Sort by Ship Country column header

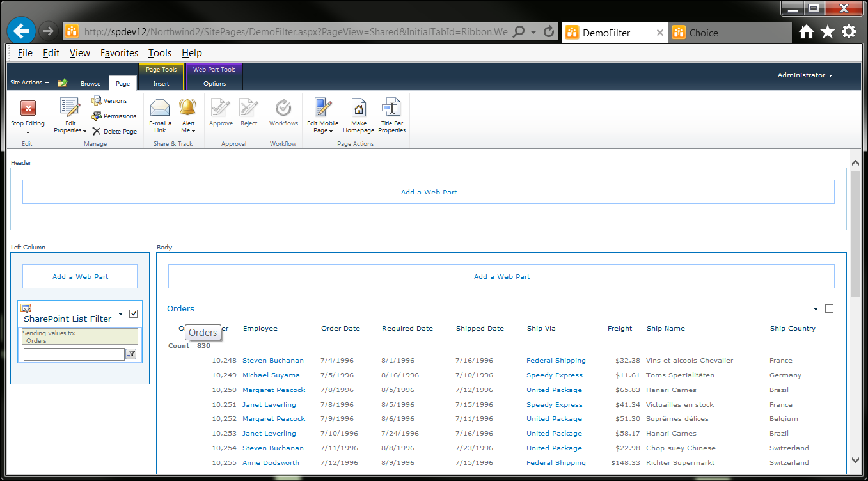(x=793, y=329)
